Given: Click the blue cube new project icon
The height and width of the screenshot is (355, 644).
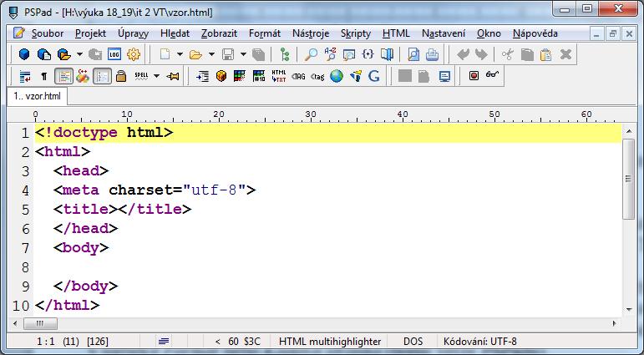Looking at the screenshot, I should click(25, 54).
